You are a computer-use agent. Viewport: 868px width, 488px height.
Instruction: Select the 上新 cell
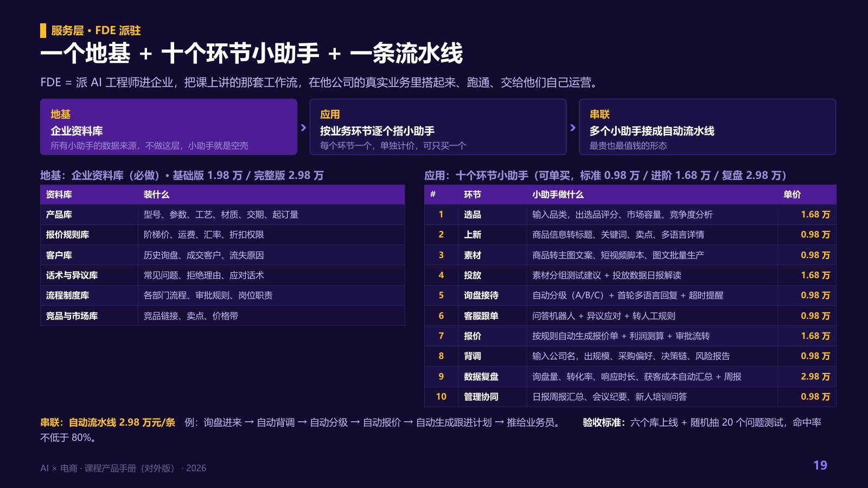pos(492,235)
